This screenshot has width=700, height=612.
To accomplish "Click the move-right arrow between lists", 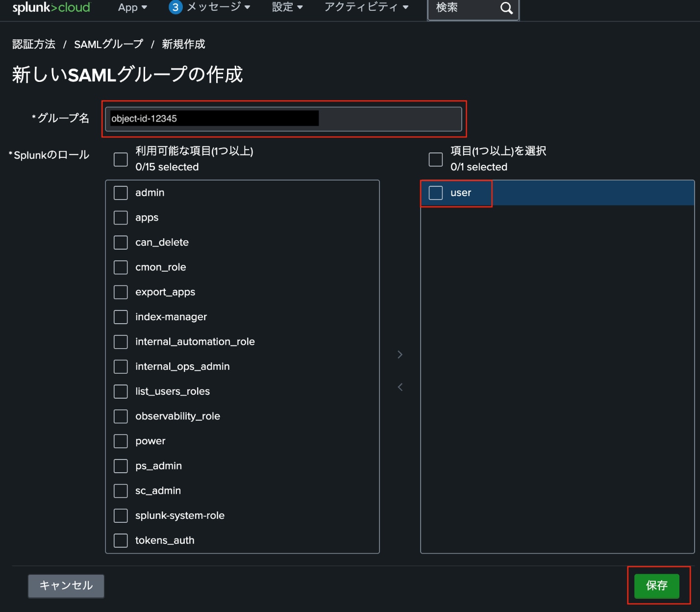I will coord(400,355).
